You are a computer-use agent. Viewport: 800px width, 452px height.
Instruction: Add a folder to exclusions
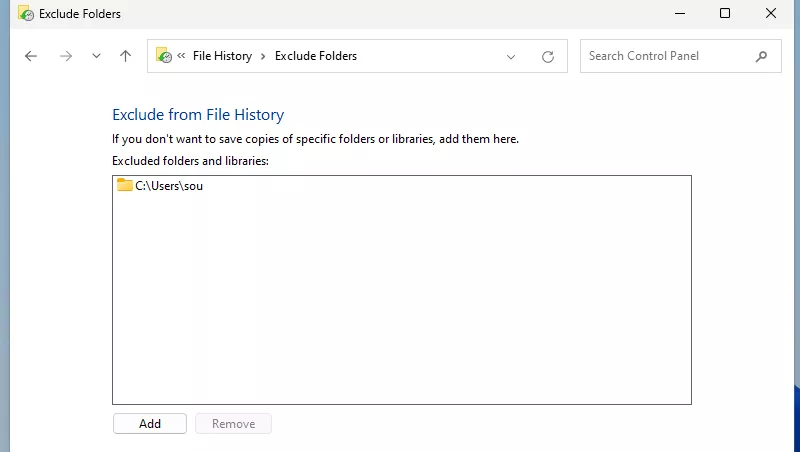click(x=150, y=423)
